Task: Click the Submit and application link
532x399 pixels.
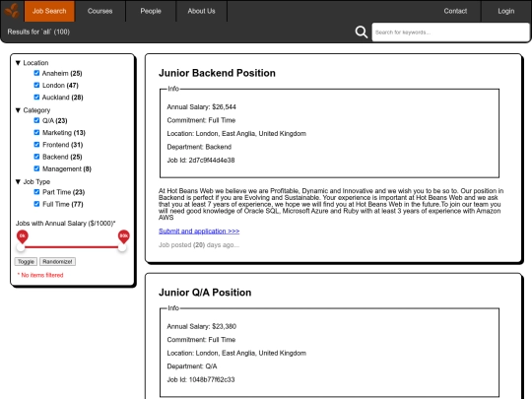Action: pos(199,232)
